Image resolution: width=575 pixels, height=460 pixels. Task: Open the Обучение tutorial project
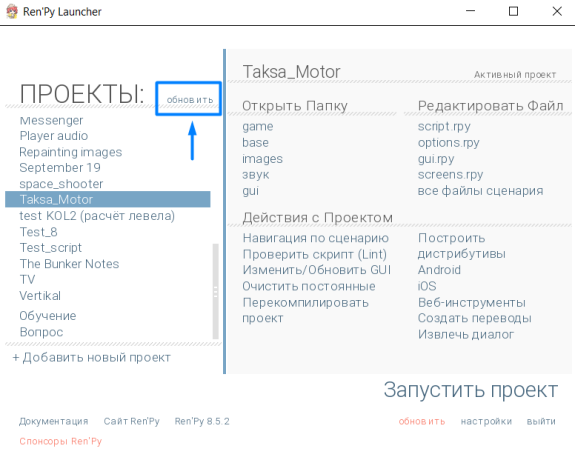(48, 316)
